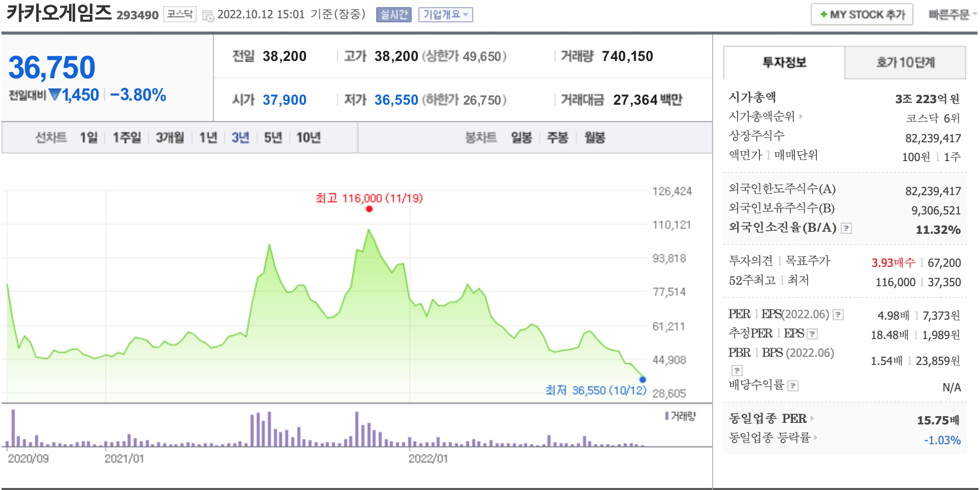Screen dimensions: 980x490
Task: Click the 카카오게임즈 stock name title
Action: coord(59,13)
